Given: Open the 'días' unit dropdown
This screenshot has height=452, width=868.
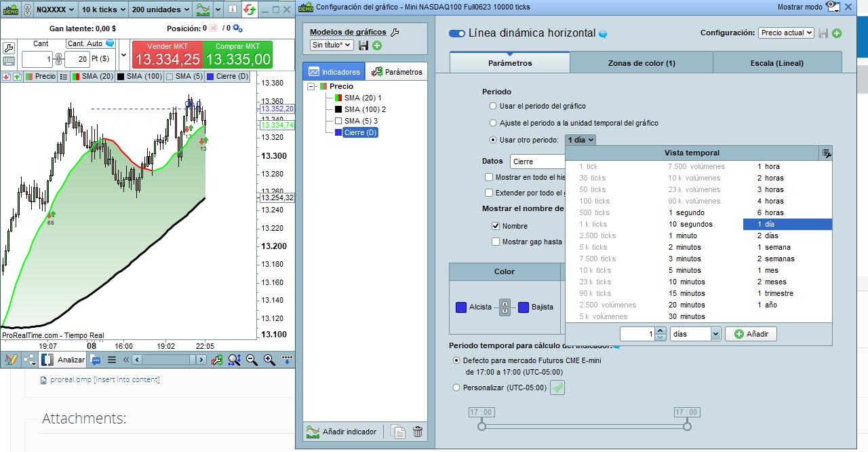Looking at the screenshot, I should coord(695,334).
